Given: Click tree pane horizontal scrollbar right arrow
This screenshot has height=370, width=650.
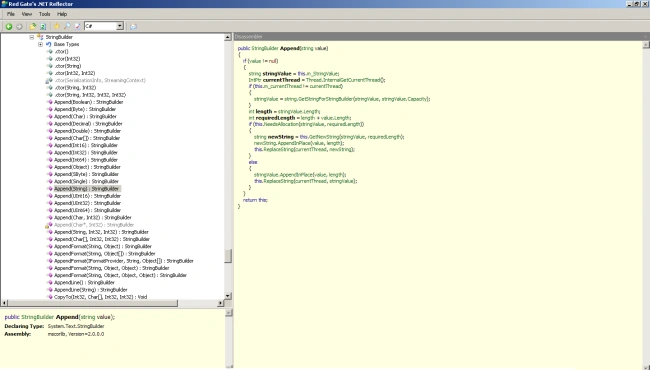Looking at the screenshot, I should (x=220, y=303).
